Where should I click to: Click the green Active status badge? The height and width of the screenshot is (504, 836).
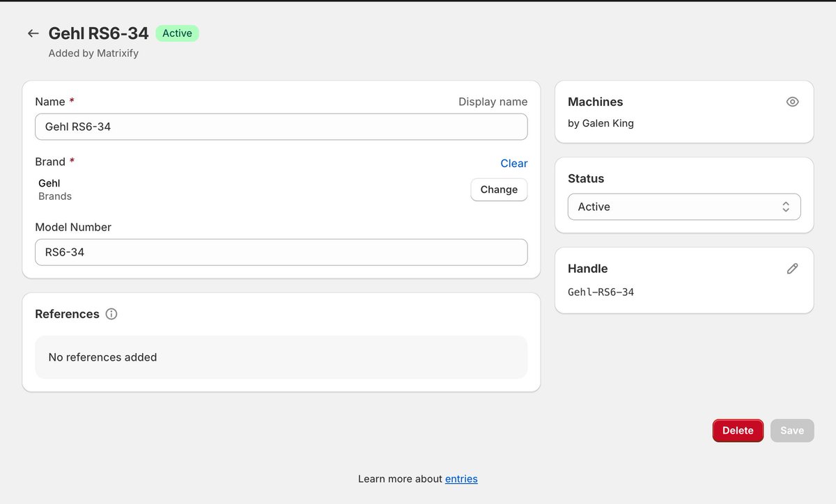pyautogui.click(x=177, y=33)
